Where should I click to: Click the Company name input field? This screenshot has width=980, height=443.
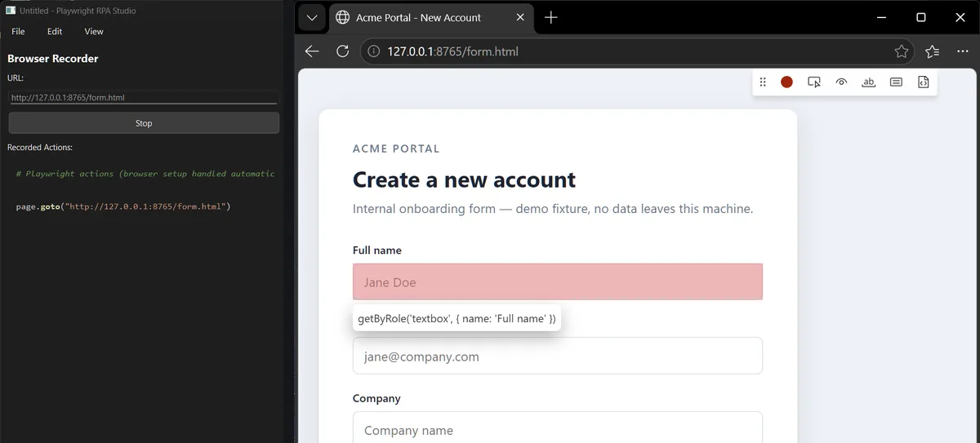coord(558,427)
